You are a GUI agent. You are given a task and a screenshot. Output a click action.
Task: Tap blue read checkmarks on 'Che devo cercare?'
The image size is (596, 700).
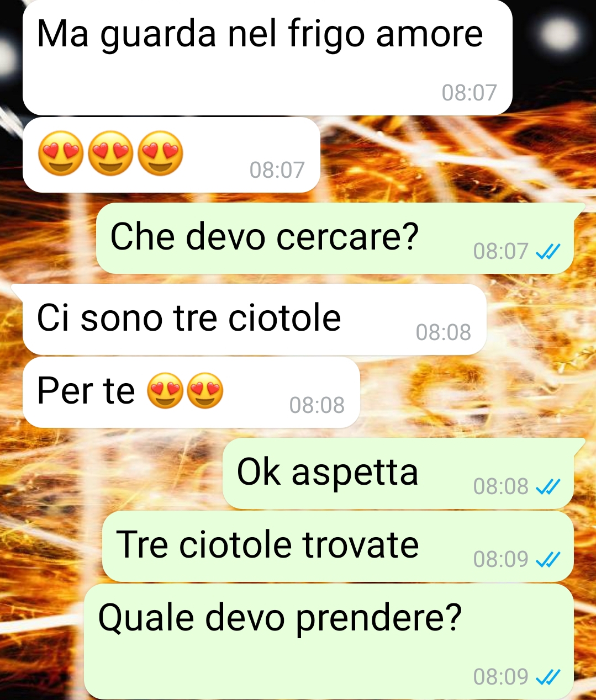coord(548,252)
